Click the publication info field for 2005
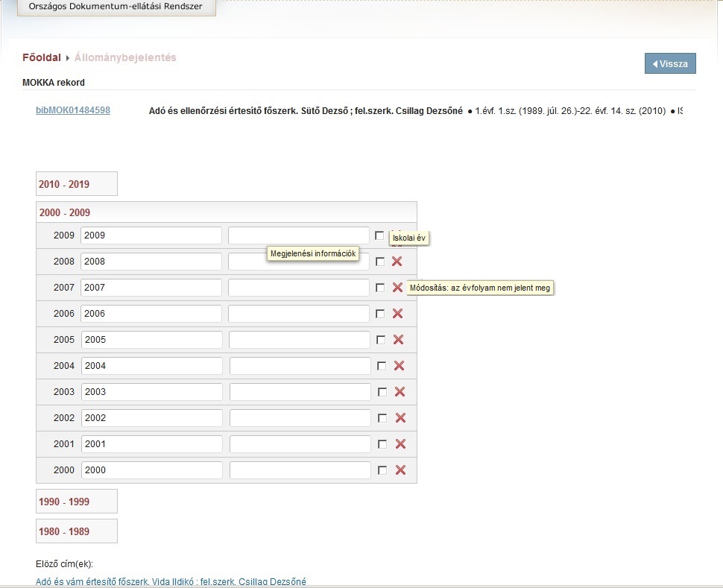 [x=299, y=340]
